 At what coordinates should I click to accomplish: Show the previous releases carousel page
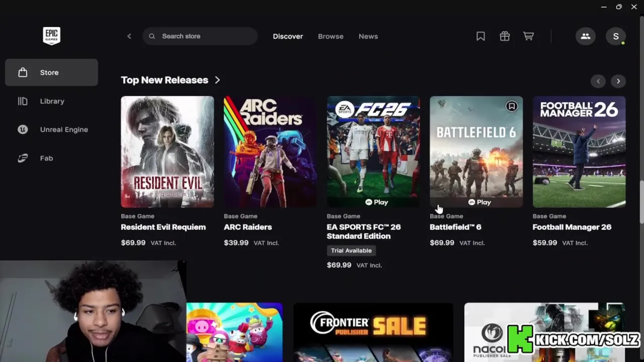pyautogui.click(x=598, y=81)
